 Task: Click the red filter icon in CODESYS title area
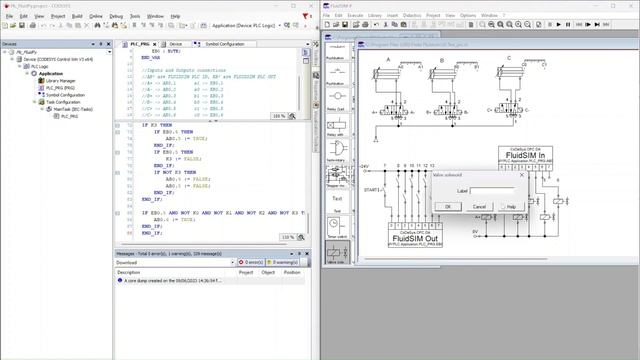(x=305, y=16)
